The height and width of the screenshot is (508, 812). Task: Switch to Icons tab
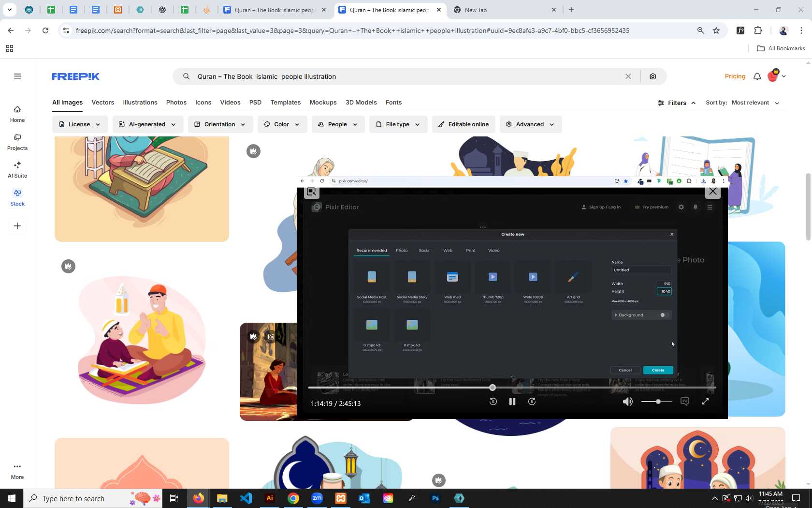pyautogui.click(x=203, y=103)
